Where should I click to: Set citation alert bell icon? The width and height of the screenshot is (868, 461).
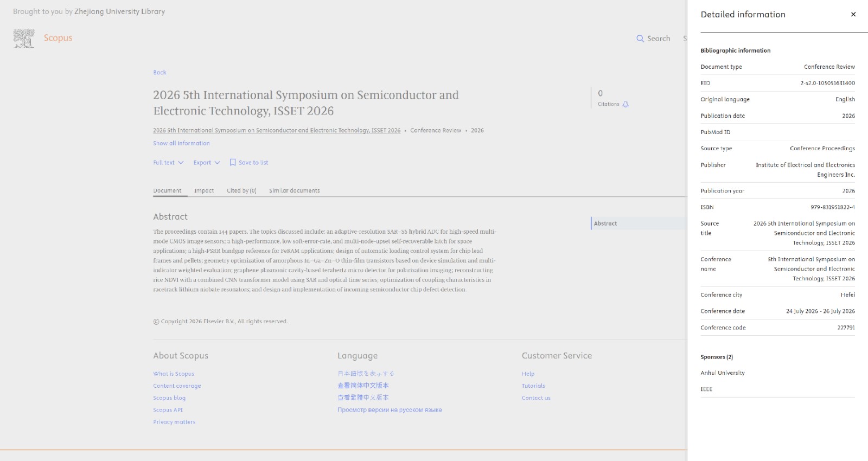(x=626, y=104)
